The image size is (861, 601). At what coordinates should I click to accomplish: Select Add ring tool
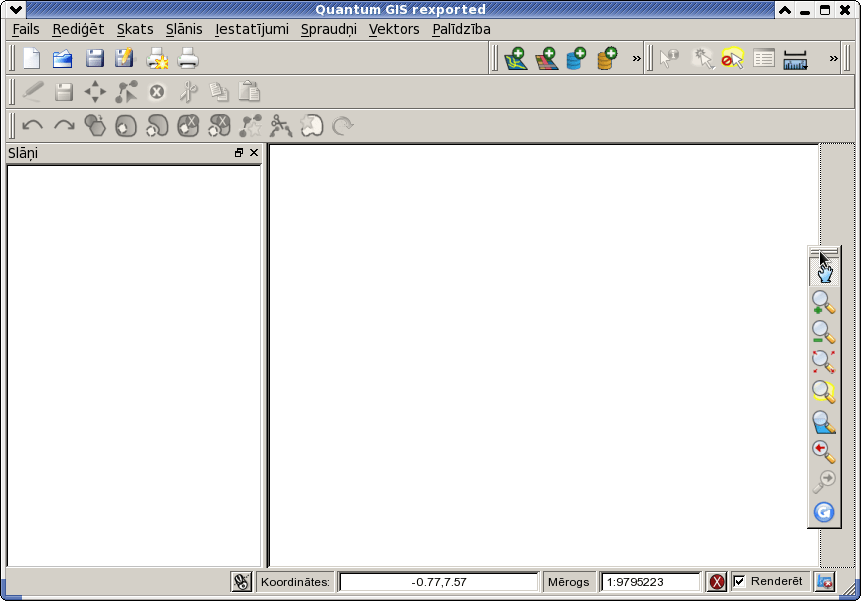[x=126, y=126]
